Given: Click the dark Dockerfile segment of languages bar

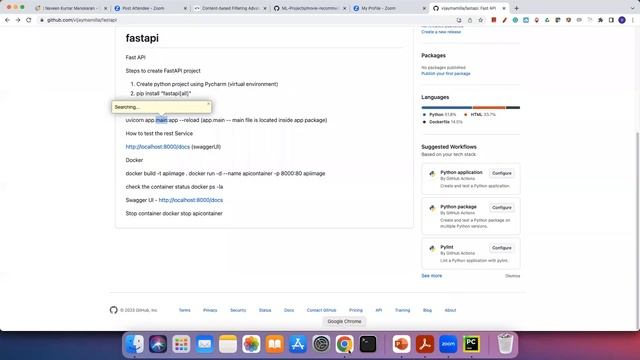Looking at the screenshot, I should tap(513, 107).
